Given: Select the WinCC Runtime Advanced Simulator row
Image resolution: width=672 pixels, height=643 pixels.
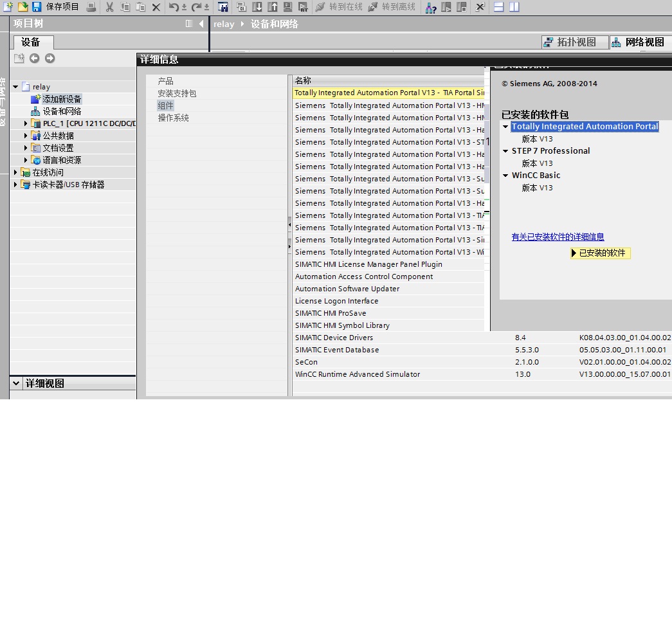Looking at the screenshot, I should [x=482, y=374].
